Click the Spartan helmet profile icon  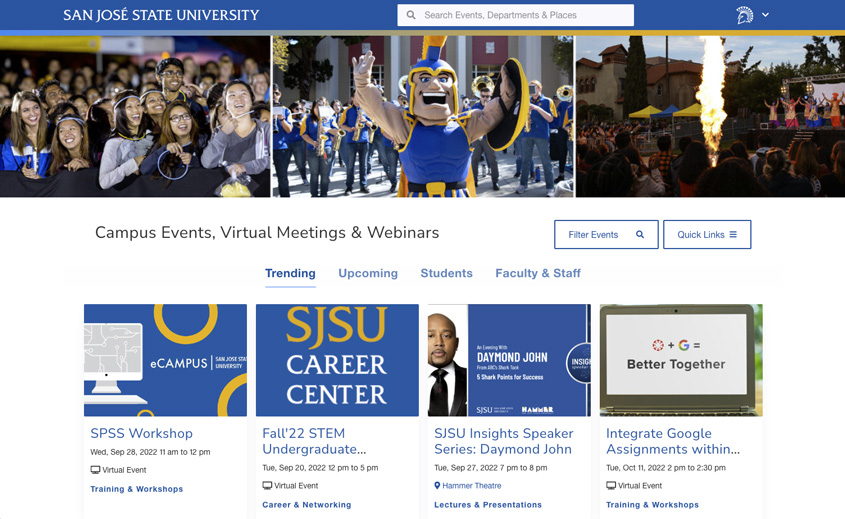(744, 15)
